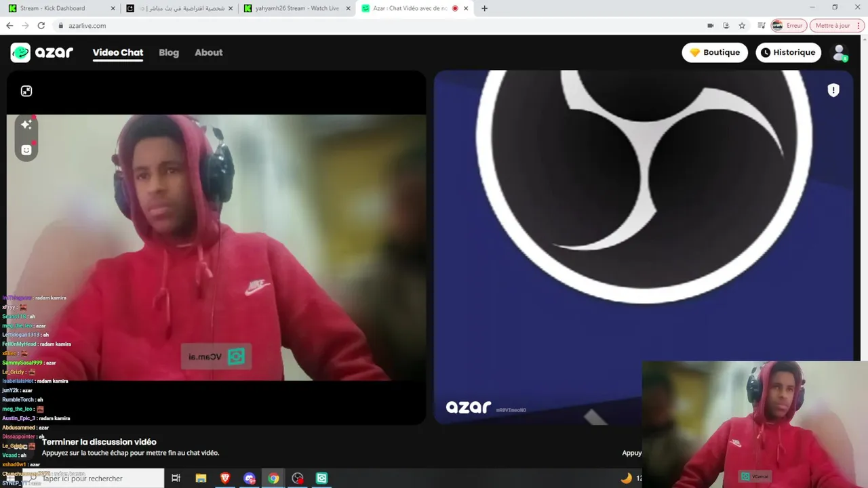The height and width of the screenshot is (488, 868).
Task: Click the camera permission icon in address bar
Action: (710, 25)
